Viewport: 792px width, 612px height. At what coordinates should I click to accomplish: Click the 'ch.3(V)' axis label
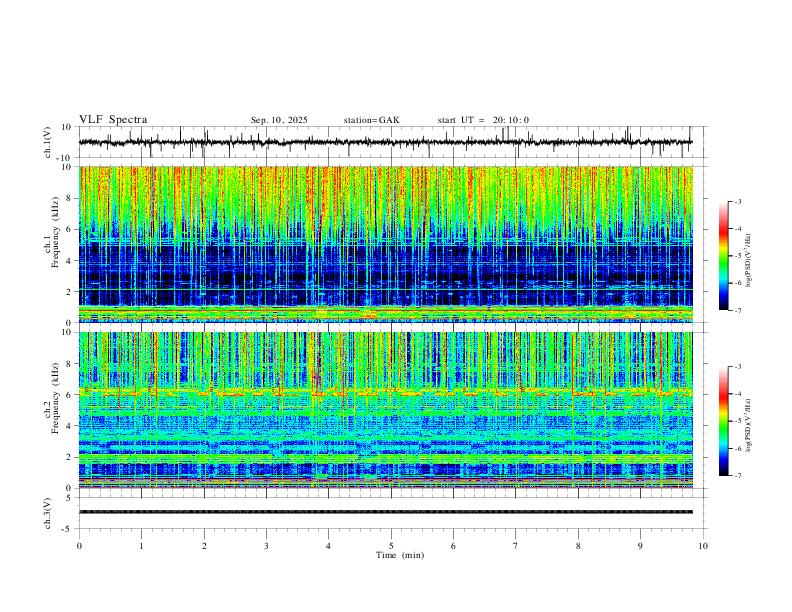point(48,513)
